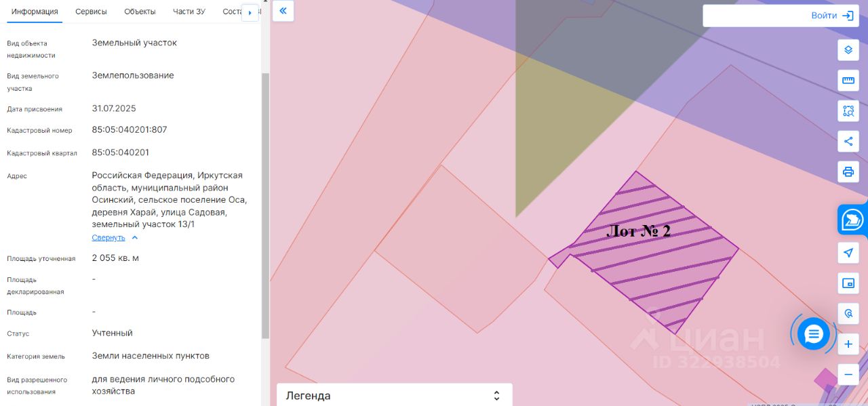Screen dimensions: 868x406
Task: Open the Части ЗУ tab
Action: click(x=189, y=12)
